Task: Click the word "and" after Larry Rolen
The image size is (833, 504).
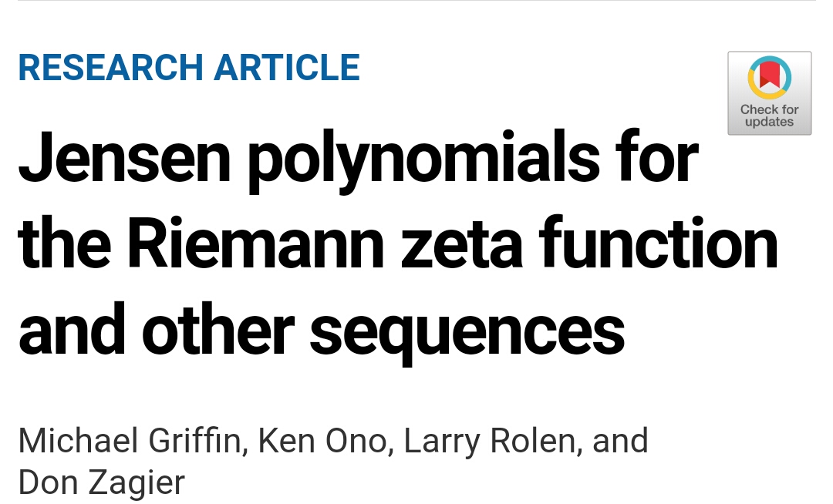Action: [x=620, y=441]
